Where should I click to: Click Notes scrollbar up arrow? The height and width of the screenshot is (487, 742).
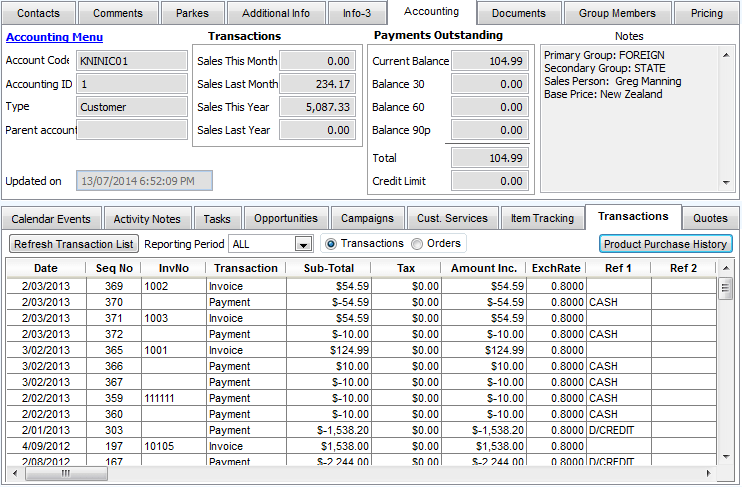[x=726, y=55]
